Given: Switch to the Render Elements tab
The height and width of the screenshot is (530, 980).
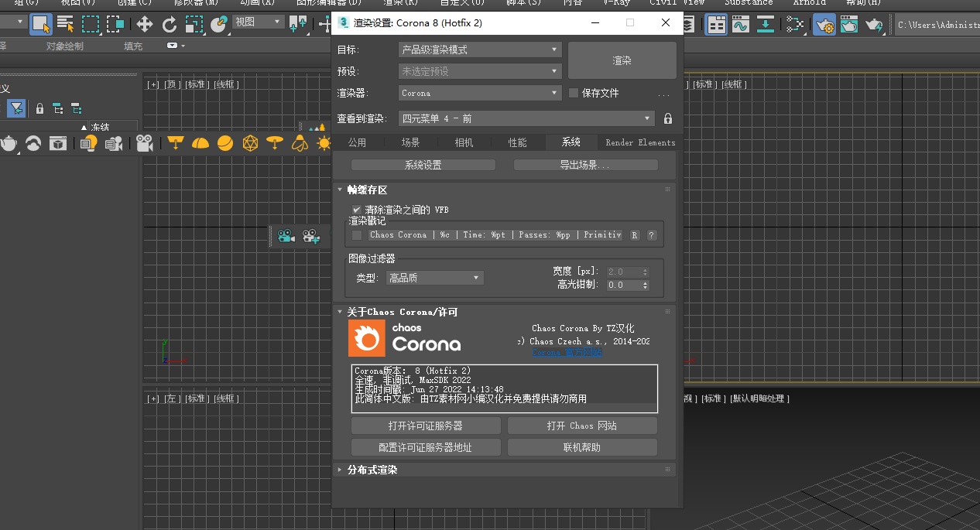Looking at the screenshot, I should 640,142.
